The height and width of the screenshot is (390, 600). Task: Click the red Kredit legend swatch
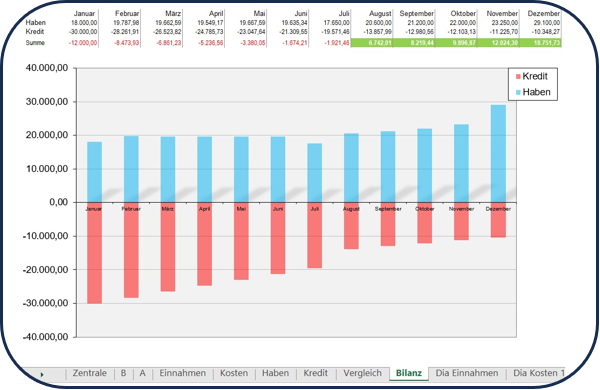click(x=518, y=77)
